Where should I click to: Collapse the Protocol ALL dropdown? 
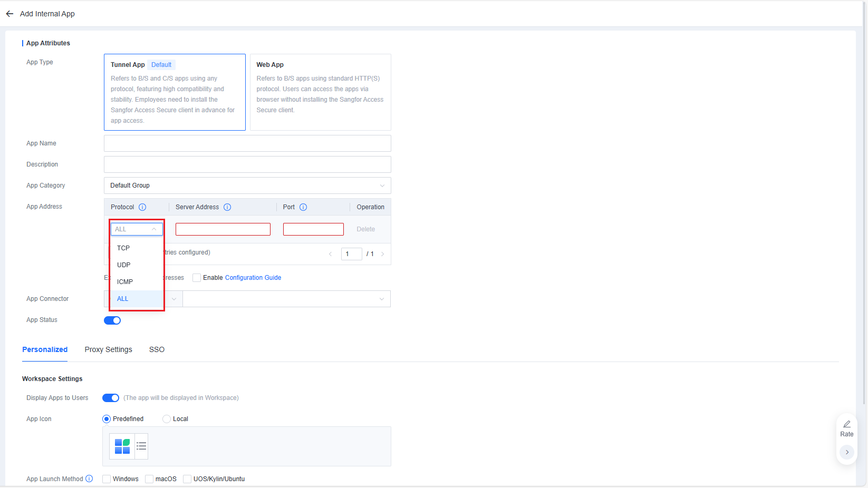[137, 229]
